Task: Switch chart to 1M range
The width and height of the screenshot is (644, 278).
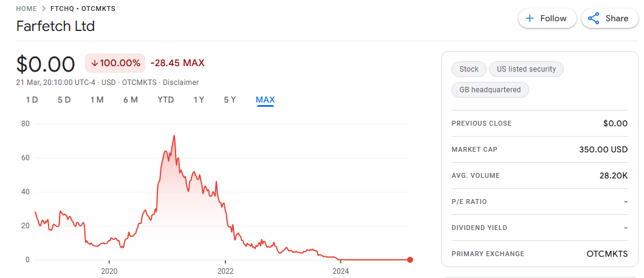Action: 97,100
